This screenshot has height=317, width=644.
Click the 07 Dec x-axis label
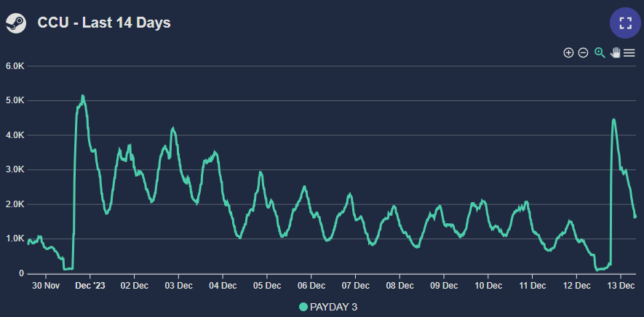(355, 286)
